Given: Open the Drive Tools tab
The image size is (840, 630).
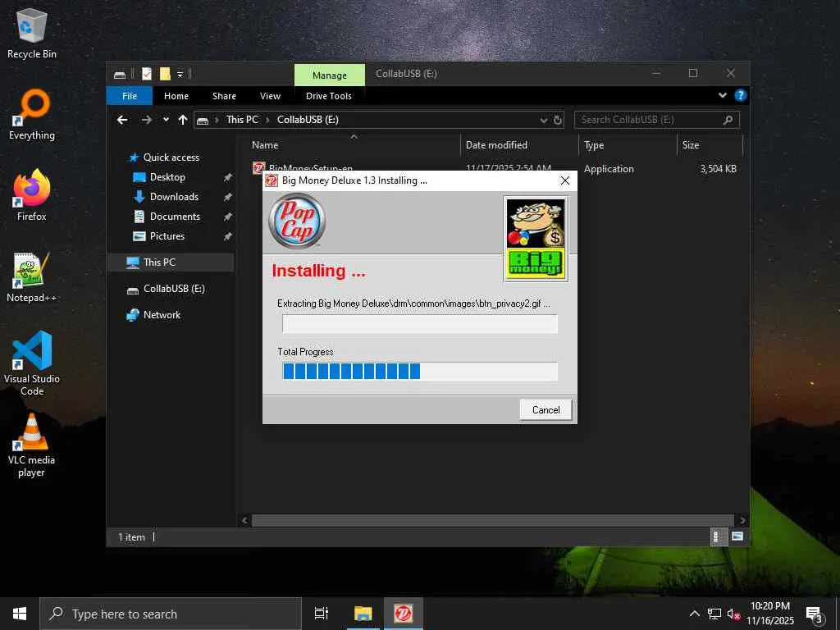Looking at the screenshot, I should [x=329, y=96].
